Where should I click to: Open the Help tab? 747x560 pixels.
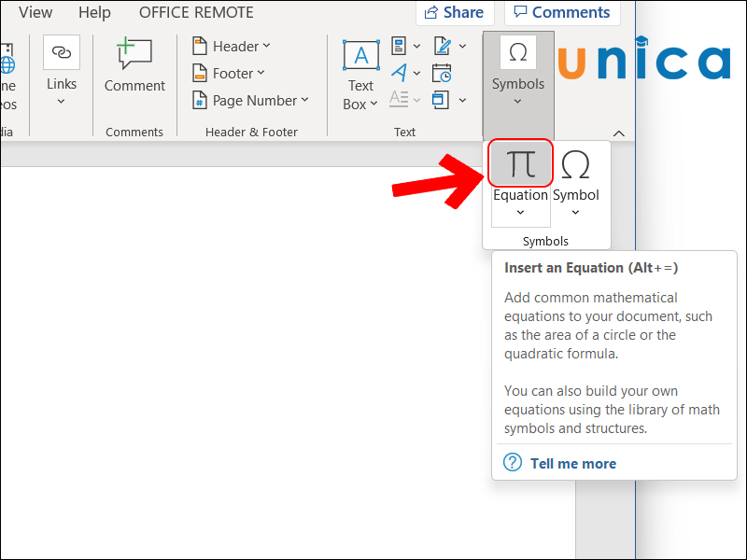(x=94, y=12)
